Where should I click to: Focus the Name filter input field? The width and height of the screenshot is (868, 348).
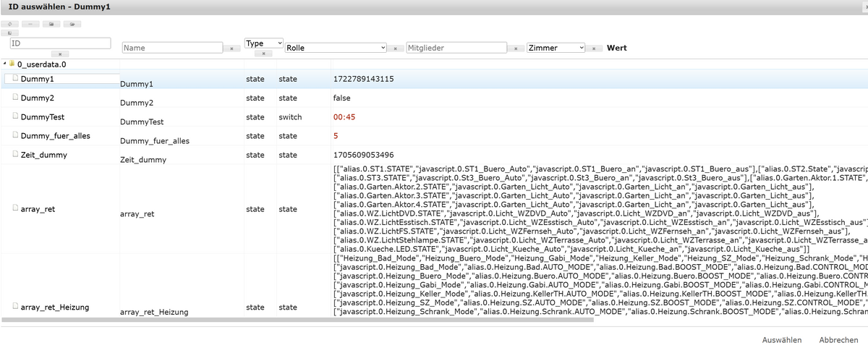[x=171, y=48]
